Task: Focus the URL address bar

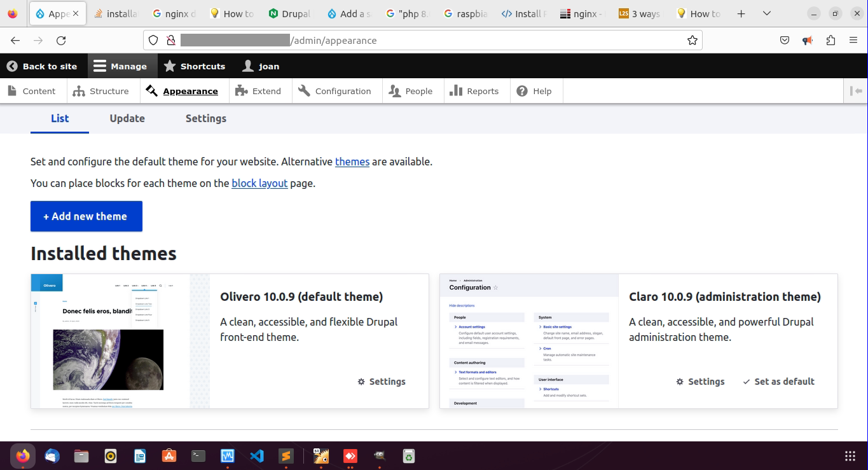Action: coord(423,40)
